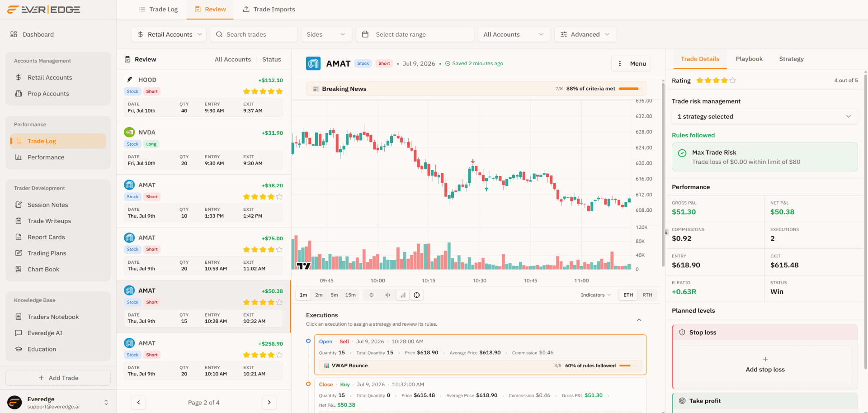Click the Add Trade button
Image resolution: width=868 pixels, height=413 pixels.
[58, 378]
